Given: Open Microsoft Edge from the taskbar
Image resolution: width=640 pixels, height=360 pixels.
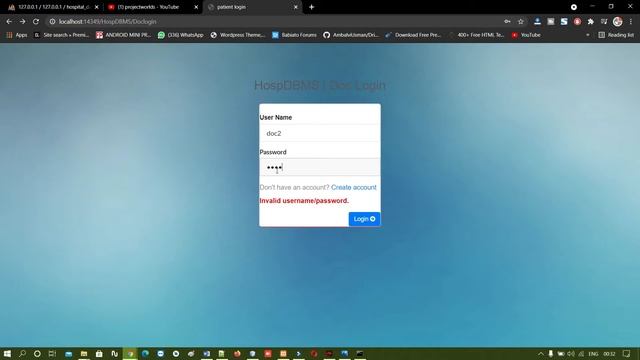Looking at the screenshot, I should pyautogui.click(x=145, y=353).
